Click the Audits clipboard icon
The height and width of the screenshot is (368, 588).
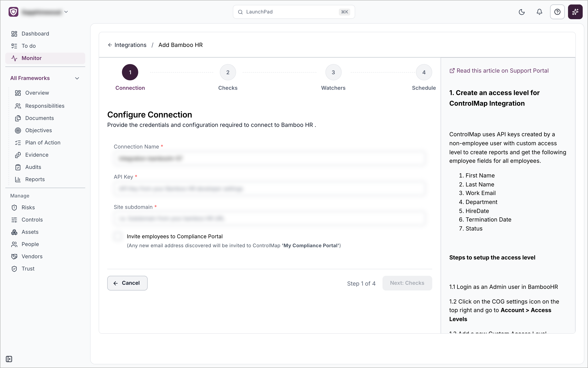(18, 167)
